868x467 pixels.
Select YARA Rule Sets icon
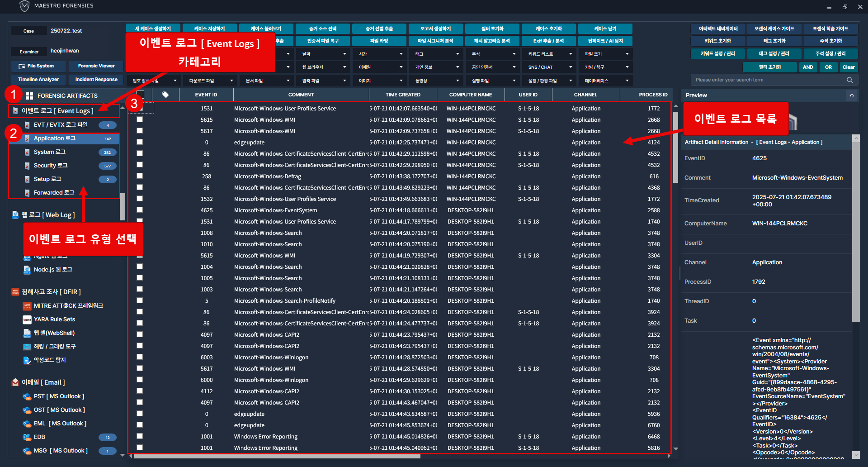[x=27, y=319]
